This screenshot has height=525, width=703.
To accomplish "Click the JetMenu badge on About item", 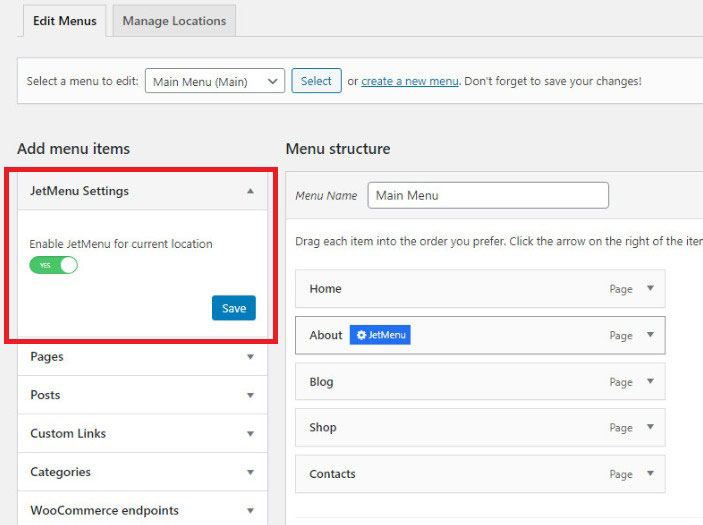I will click(x=380, y=335).
